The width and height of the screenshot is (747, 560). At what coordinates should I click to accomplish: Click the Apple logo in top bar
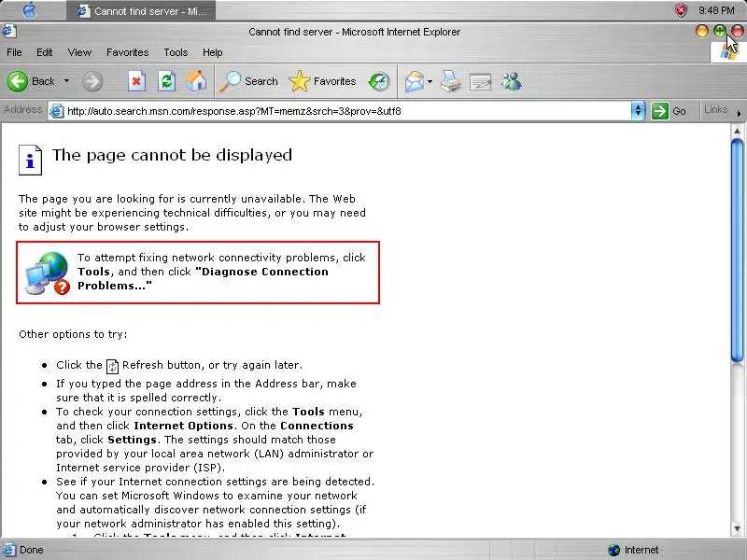coord(30,10)
